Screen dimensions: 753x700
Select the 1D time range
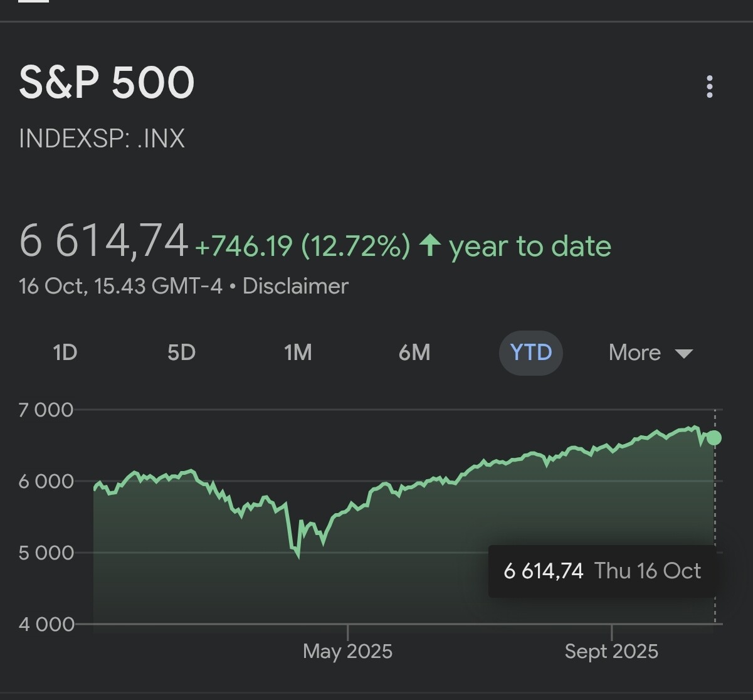point(65,353)
